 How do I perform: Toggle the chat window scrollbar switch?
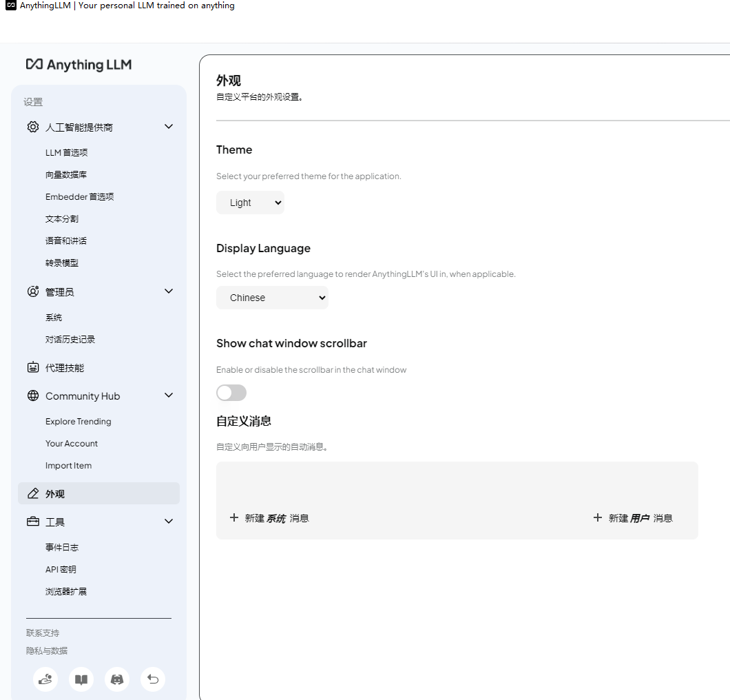[231, 393]
